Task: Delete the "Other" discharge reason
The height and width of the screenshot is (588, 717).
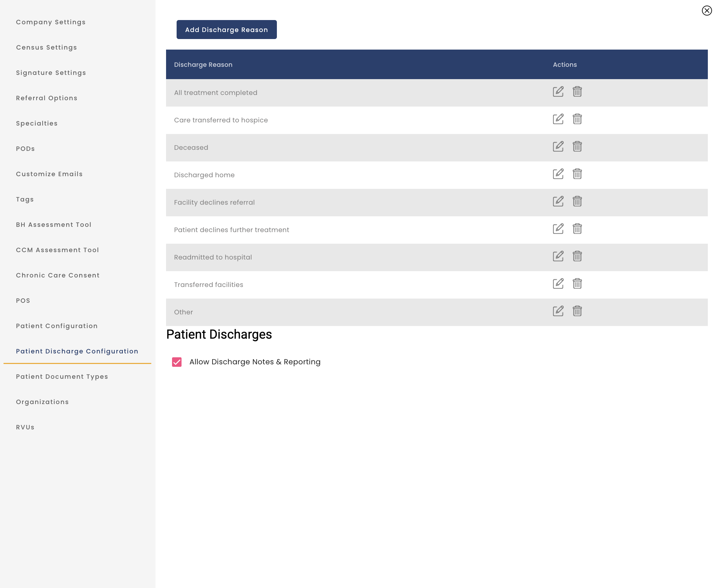Action: click(577, 311)
